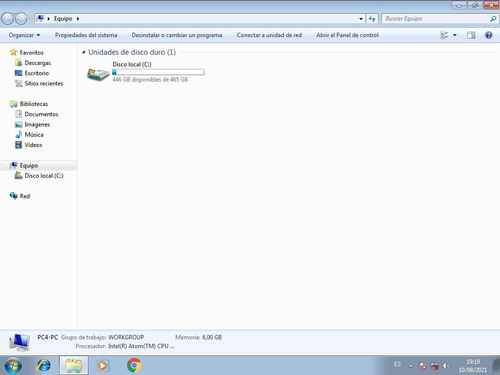Launch Internet Explorer from the taskbar

(44, 365)
